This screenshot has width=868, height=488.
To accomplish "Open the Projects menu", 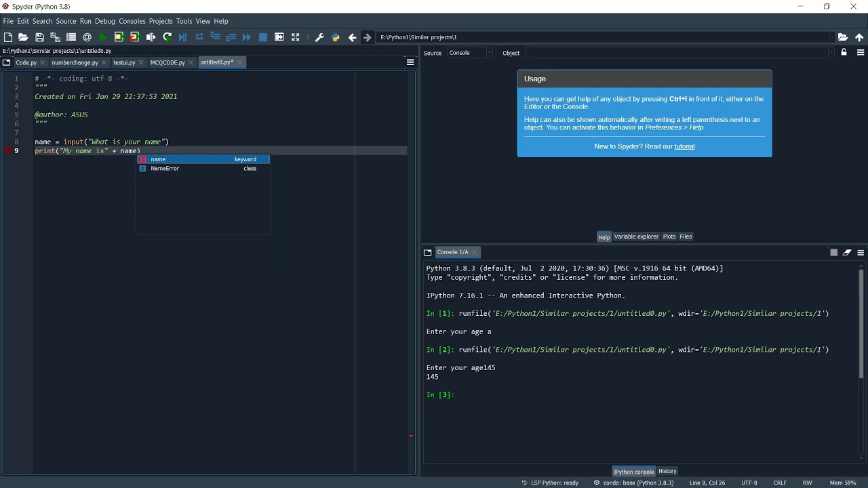I will [161, 21].
